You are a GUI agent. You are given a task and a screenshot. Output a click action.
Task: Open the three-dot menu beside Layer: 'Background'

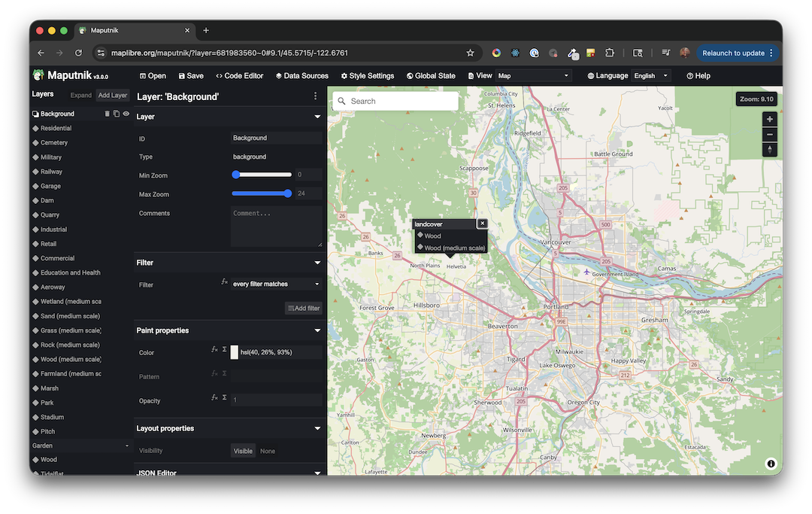point(314,96)
